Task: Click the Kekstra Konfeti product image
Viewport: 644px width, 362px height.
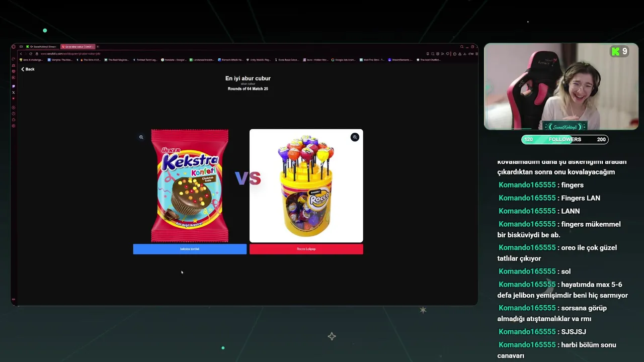Action: (x=190, y=186)
